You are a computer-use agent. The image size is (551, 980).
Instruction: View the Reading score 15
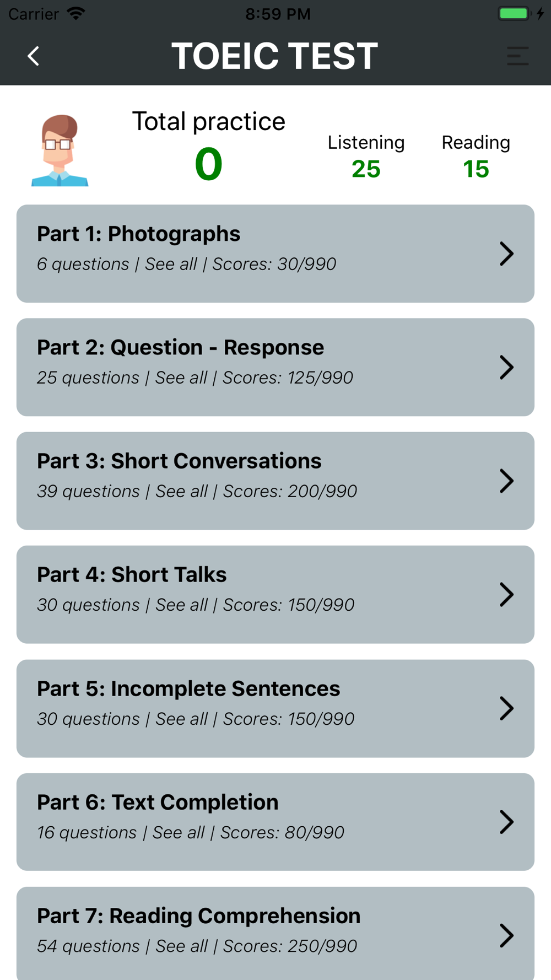[476, 169]
